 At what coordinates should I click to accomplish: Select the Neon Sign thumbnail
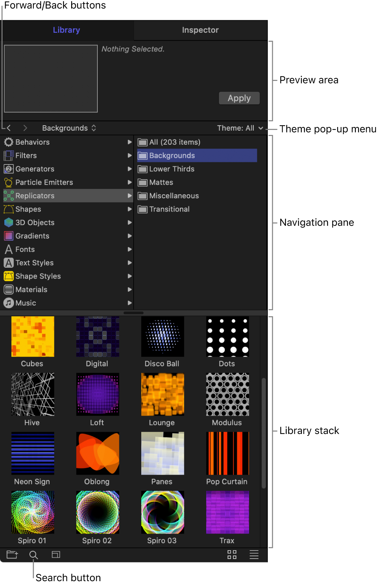pos(33,453)
